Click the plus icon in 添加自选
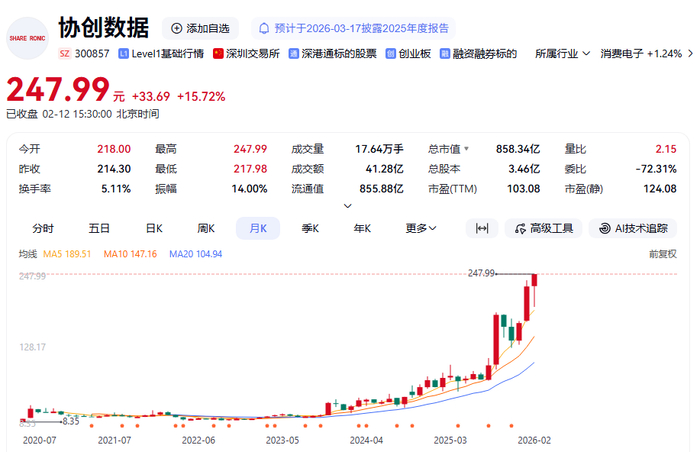 177,29
